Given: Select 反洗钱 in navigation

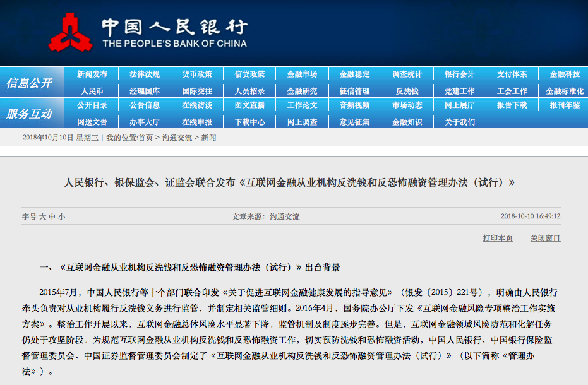Looking at the screenshot, I should [407, 91].
